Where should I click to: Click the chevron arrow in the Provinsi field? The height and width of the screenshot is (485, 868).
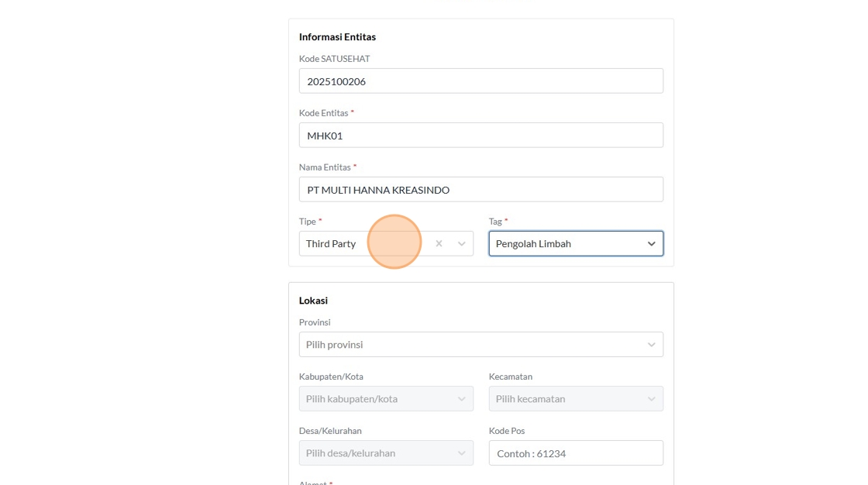(651, 345)
